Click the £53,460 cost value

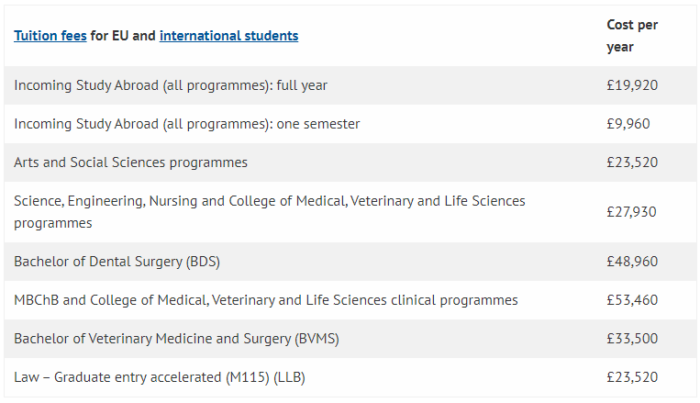click(632, 300)
